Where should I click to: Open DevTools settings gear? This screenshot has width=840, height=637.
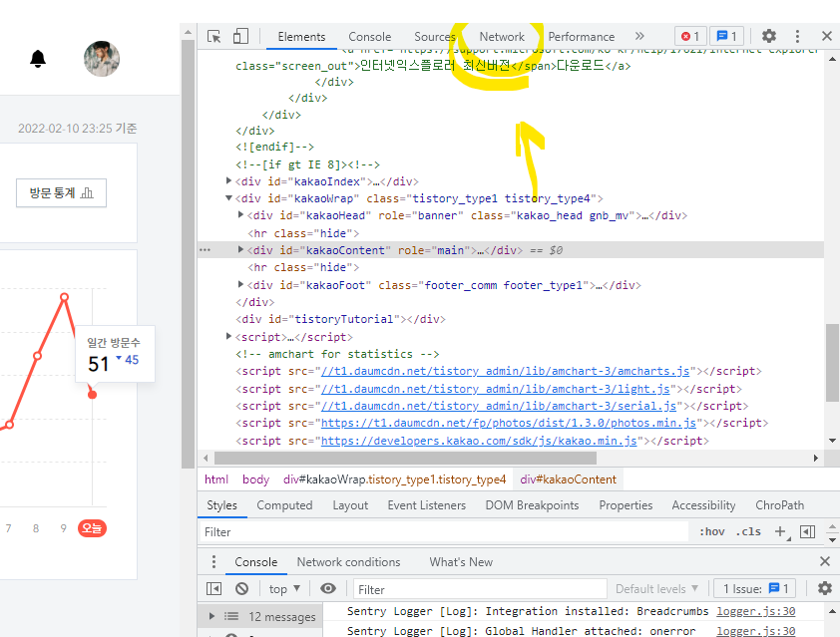coord(769,36)
